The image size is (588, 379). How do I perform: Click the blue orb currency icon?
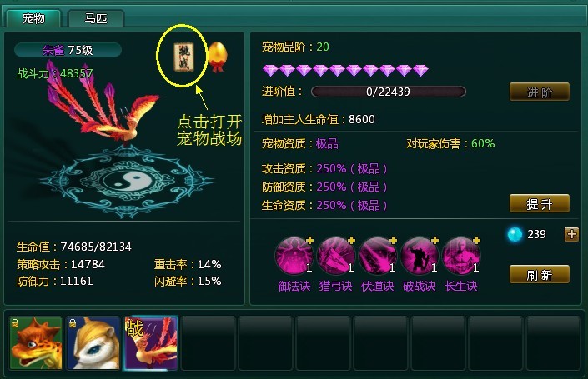click(x=515, y=234)
